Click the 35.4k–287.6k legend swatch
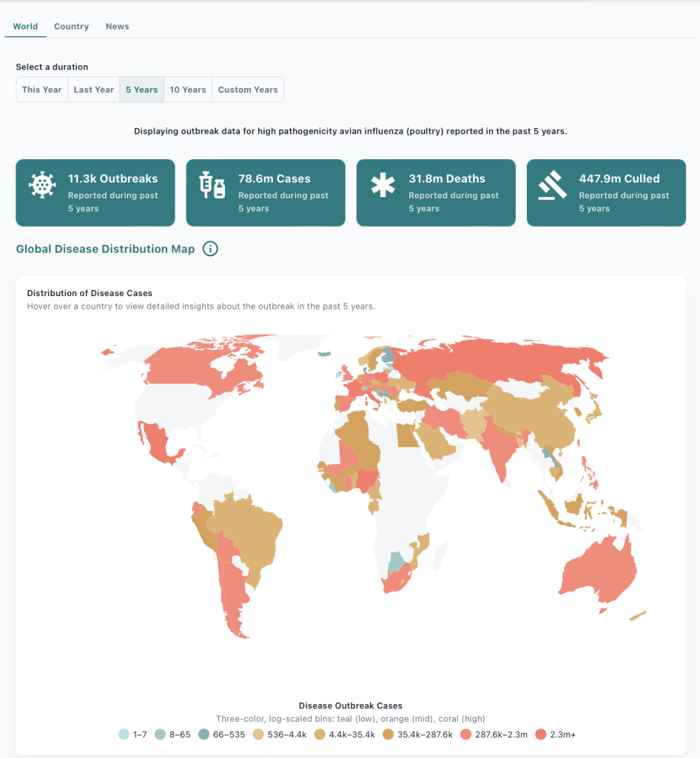The height and width of the screenshot is (758, 700). 389,734
